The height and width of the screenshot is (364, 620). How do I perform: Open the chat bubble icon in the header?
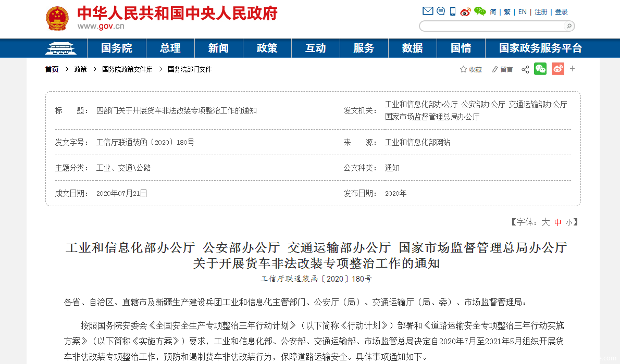coord(440,11)
